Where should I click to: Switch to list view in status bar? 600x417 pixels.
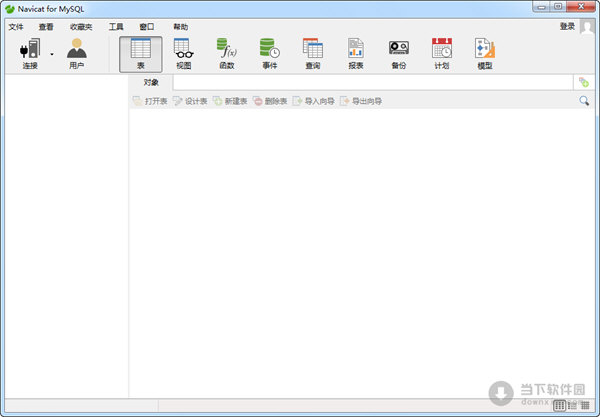[572, 406]
